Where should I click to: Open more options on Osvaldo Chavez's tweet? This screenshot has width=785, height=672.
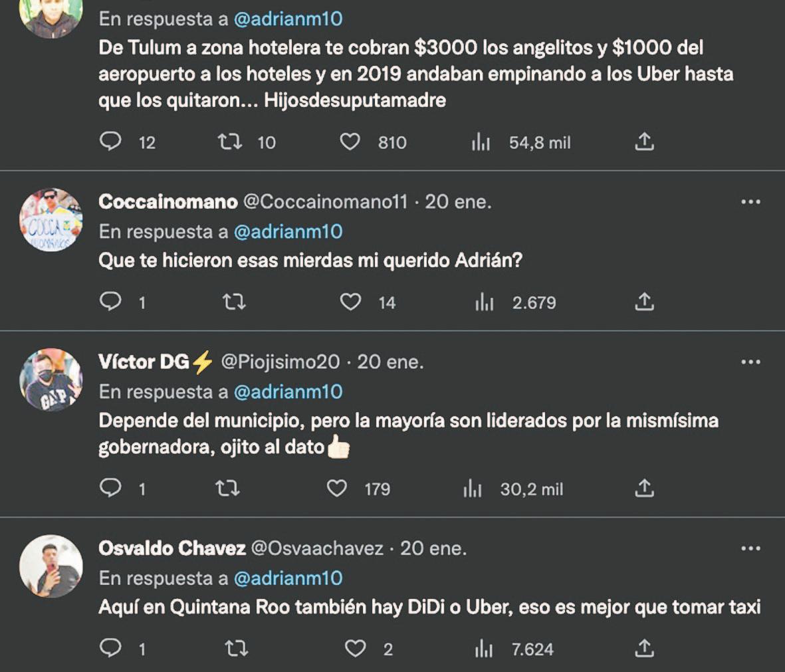point(750,548)
